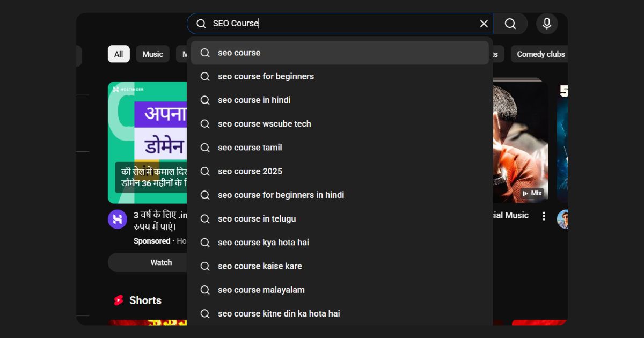This screenshot has width=644, height=338.
Task: Select the Comedy clubs filter chip
Action: click(x=539, y=54)
